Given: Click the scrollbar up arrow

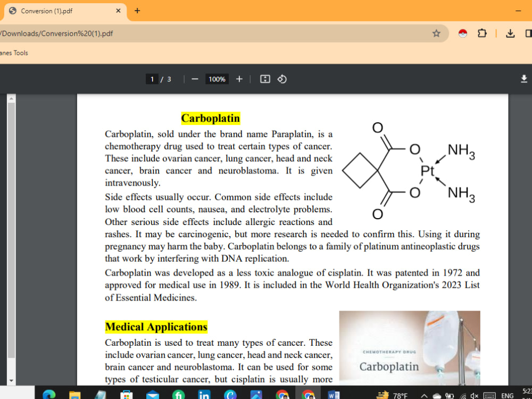Looking at the screenshot, I should click(x=11, y=98).
